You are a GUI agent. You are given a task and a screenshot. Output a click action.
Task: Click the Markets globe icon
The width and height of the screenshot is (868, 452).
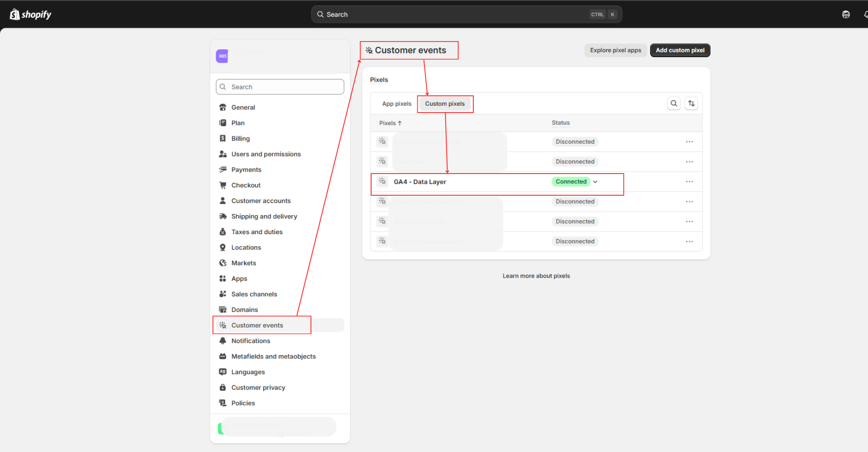(223, 263)
